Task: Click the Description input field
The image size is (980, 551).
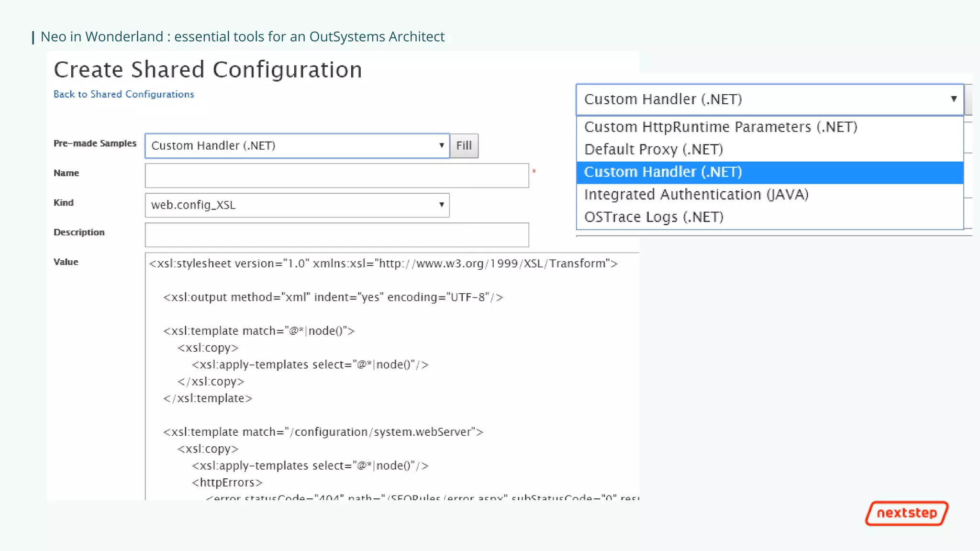Action: click(x=336, y=235)
